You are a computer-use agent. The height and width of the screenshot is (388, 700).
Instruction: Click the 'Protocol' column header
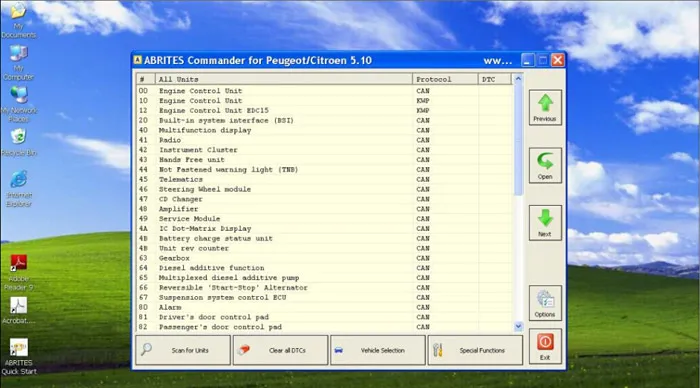pyautogui.click(x=445, y=79)
